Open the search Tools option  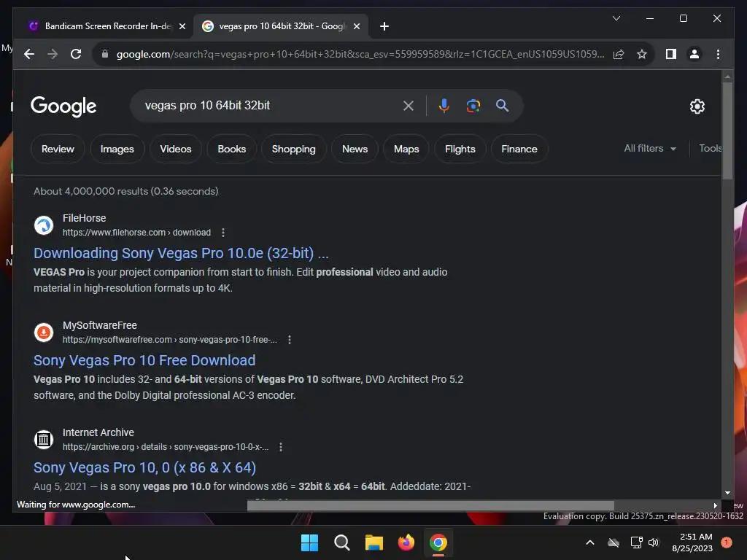point(710,148)
